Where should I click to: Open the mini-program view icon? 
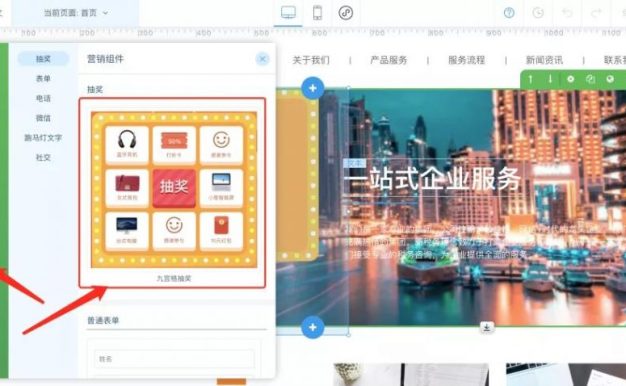coord(346,13)
